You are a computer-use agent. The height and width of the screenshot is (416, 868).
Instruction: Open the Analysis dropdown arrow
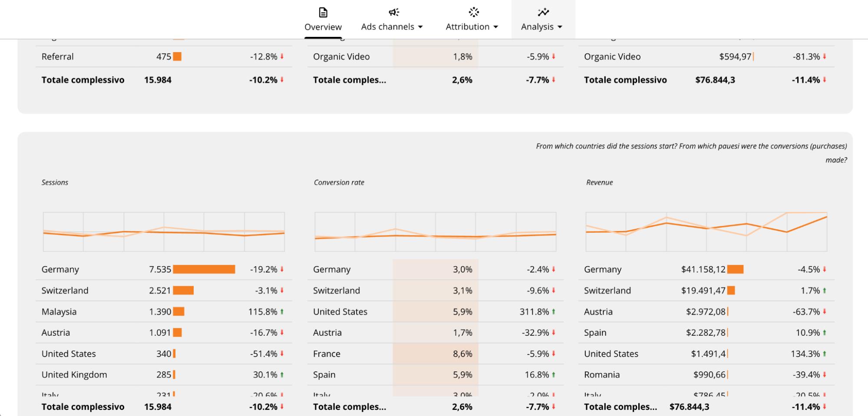(x=560, y=27)
